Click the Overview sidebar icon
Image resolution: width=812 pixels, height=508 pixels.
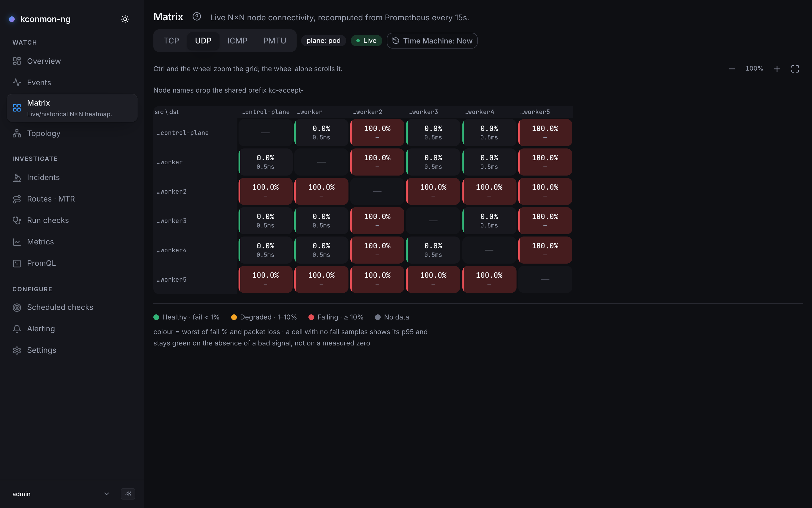tap(17, 61)
